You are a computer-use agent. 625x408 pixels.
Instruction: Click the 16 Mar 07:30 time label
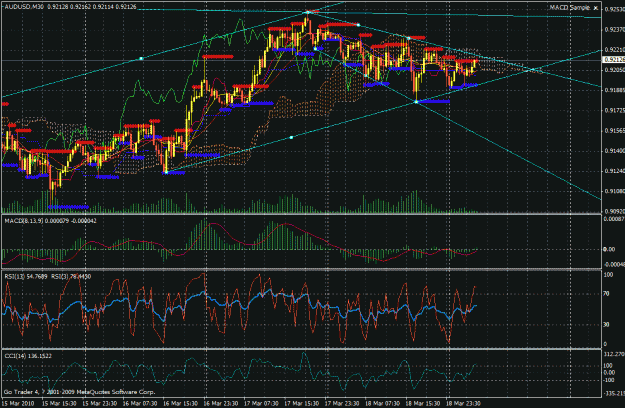pos(140,403)
